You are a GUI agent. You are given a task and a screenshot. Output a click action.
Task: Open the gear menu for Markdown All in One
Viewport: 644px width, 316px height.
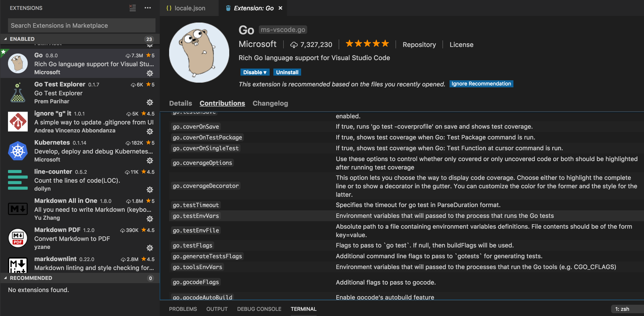point(150,219)
